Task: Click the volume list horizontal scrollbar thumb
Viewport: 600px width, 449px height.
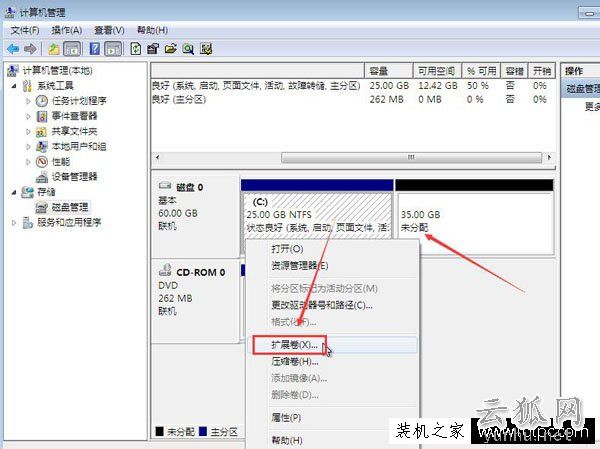Action: tap(411, 158)
